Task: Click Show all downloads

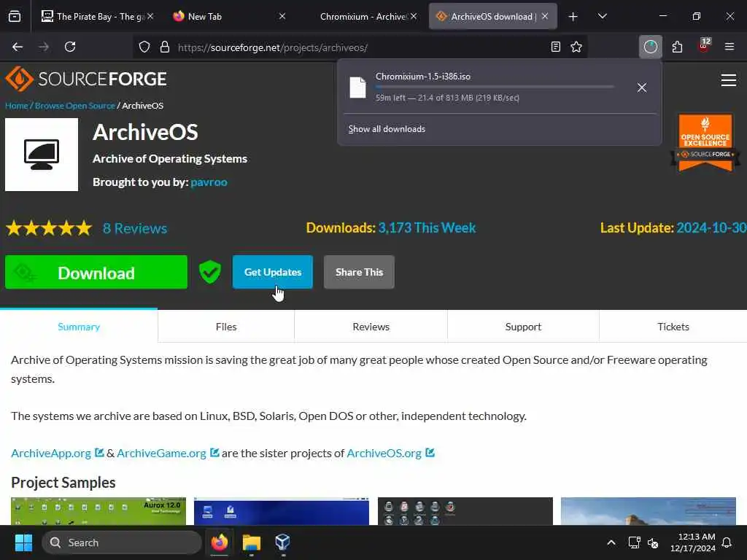Action: [387, 129]
